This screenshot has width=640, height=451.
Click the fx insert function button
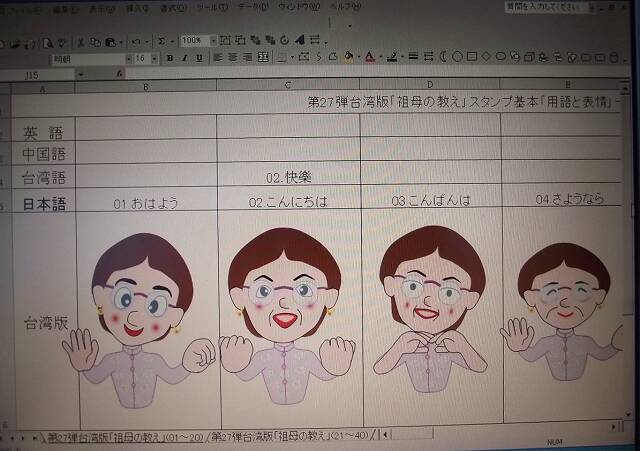tap(119, 74)
